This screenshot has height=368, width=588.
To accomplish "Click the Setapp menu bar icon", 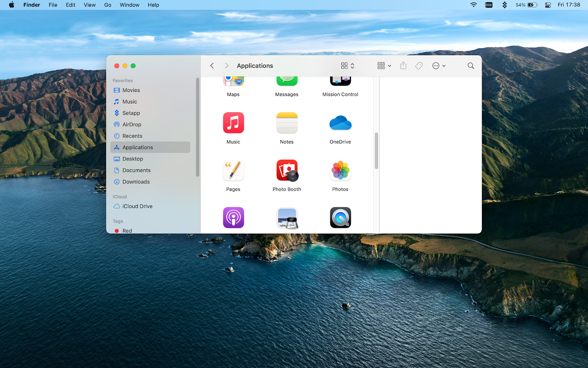I will [505, 5].
